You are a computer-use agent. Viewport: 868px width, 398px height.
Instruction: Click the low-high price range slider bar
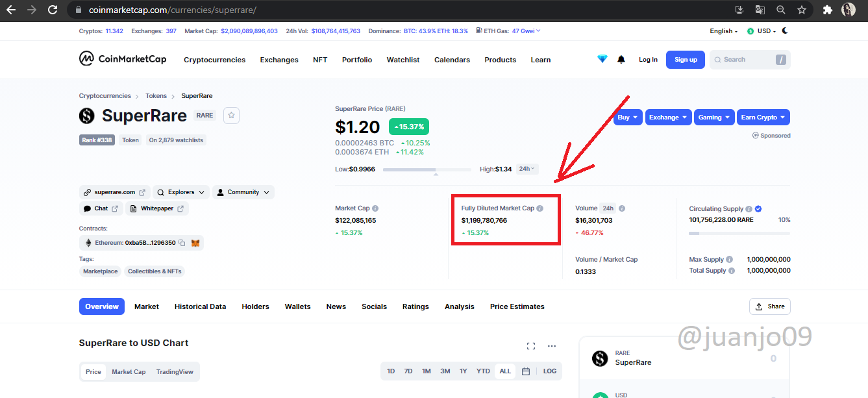427,169
